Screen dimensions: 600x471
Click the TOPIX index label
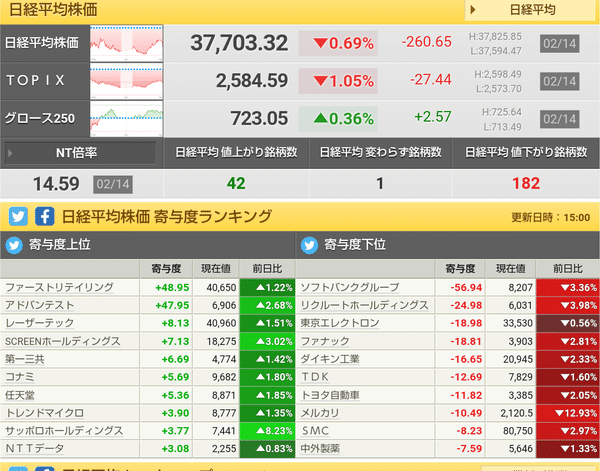pyautogui.click(x=36, y=80)
